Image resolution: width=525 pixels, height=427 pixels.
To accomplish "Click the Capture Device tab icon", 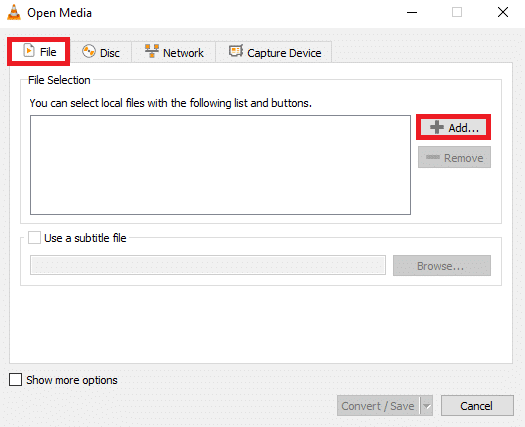I will coord(236,51).
